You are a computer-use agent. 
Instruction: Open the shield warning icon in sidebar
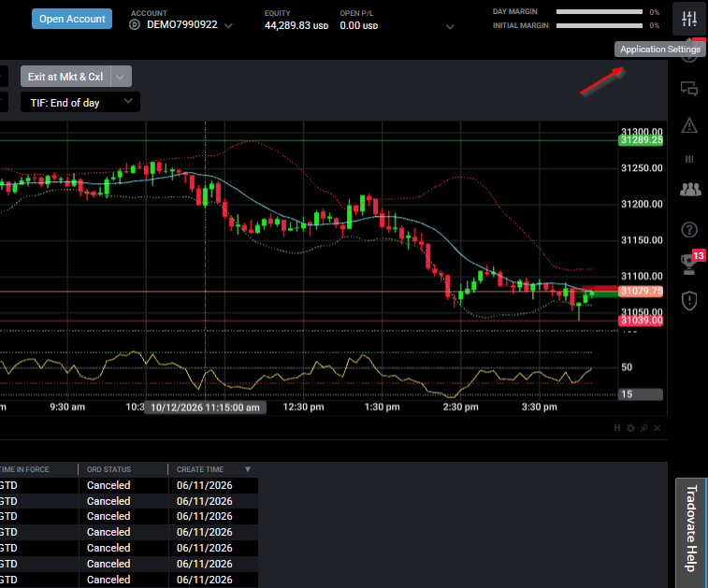pyautogui.click(x=689, y=300)
